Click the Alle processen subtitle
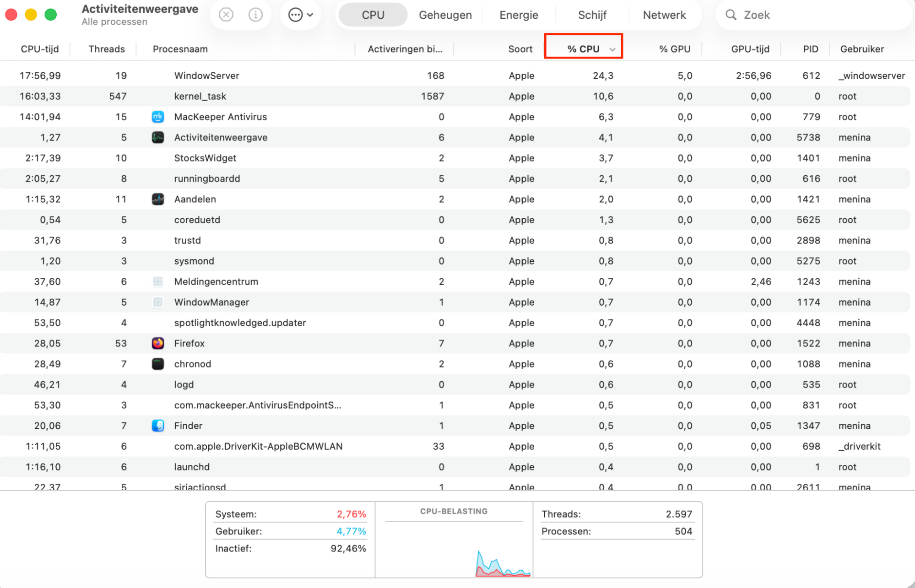The height and width of the screenshot is (588, 915). coord(114,22)
